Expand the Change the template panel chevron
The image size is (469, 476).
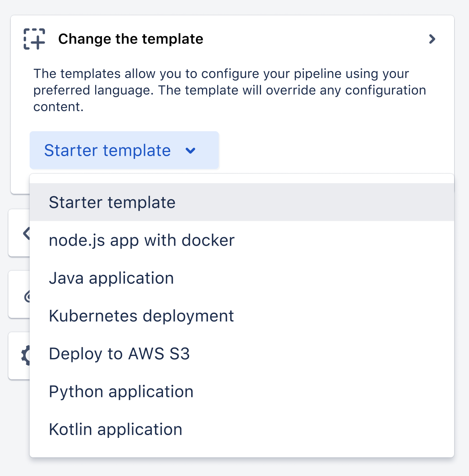point(432,39)
